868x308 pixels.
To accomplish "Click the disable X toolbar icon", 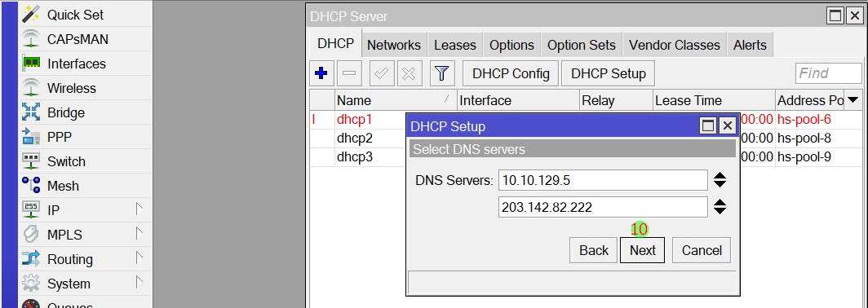I will [x=409, y=73].
